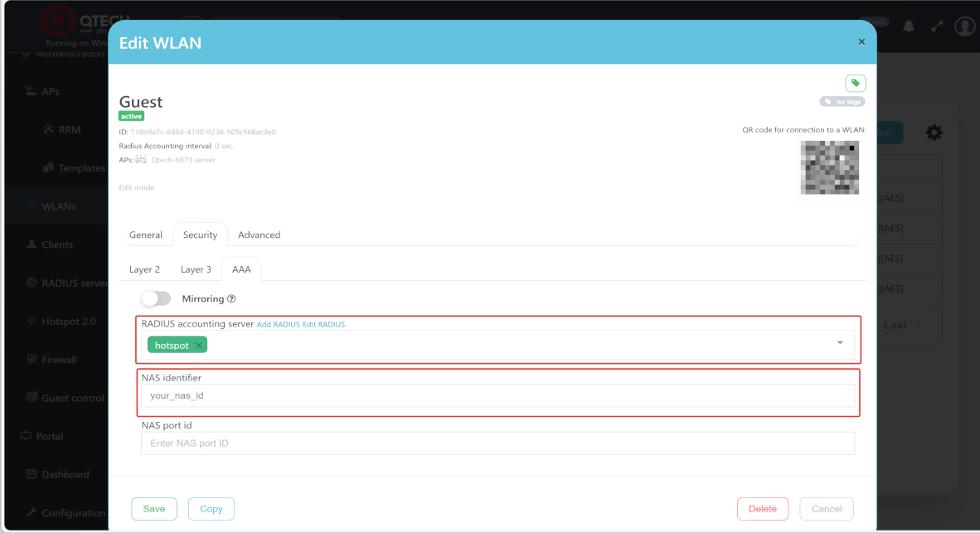Click the fullscreen expand icon

point(937,26)
